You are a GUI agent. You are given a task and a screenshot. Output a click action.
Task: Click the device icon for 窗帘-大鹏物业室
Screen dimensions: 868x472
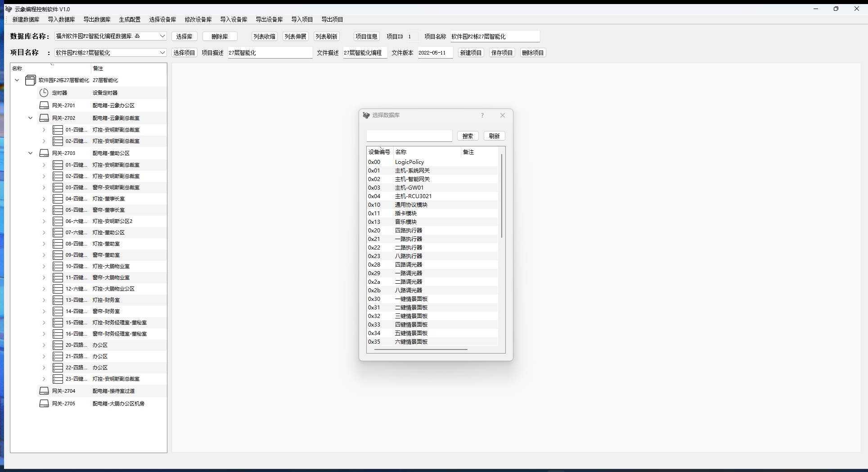pyautogui.click(x=58, y=277)
